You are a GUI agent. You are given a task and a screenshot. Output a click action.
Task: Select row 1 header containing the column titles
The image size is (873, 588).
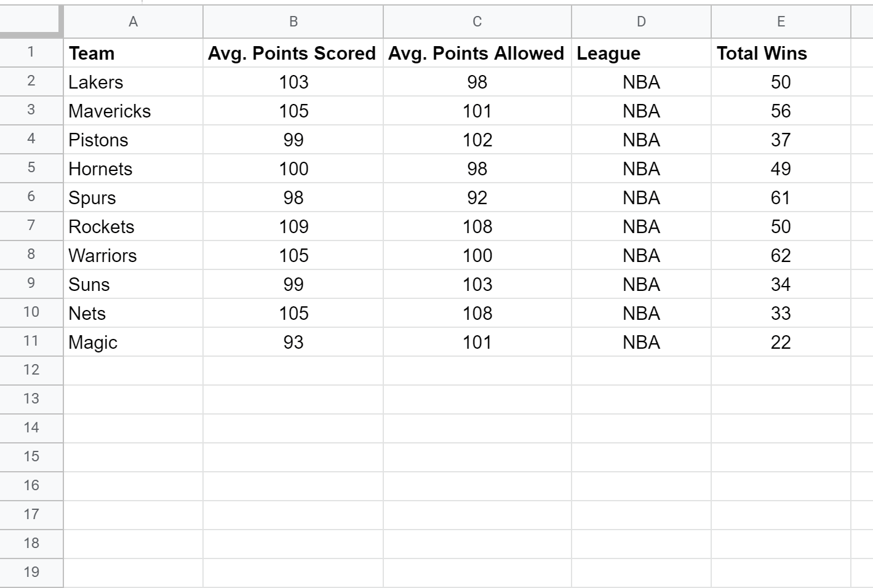[31, 53]
